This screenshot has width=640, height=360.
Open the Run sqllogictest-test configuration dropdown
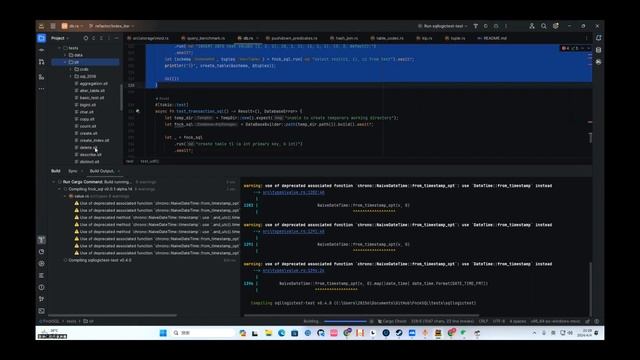coord(443,26)
